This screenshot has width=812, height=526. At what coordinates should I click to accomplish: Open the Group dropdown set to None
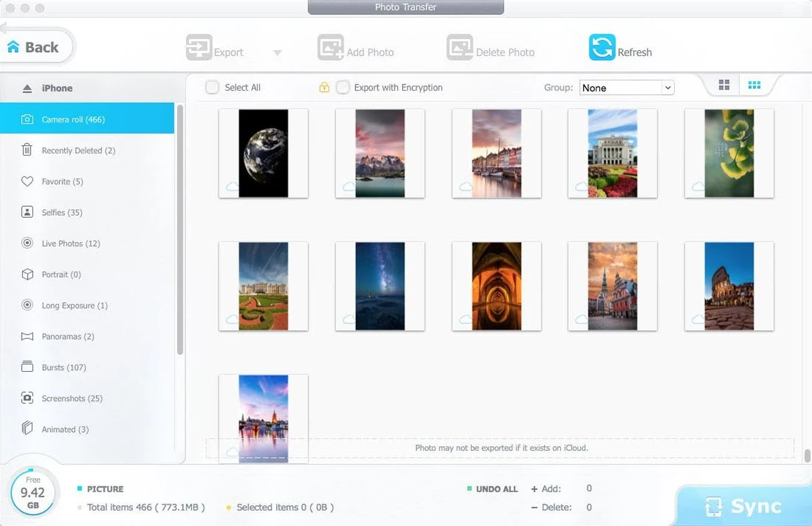pos(627,88)
